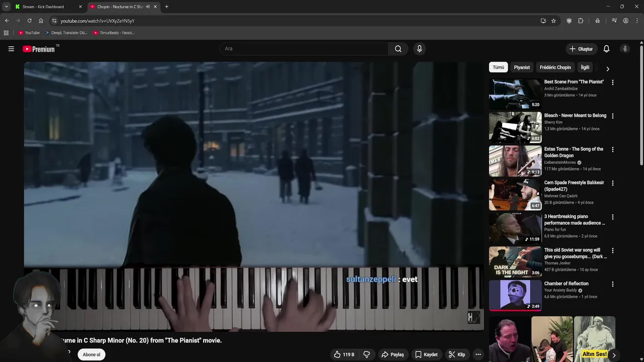Screen dimensions: 644x362
Task: Click the LiebensteinMovies channel name
Action: 559,162
